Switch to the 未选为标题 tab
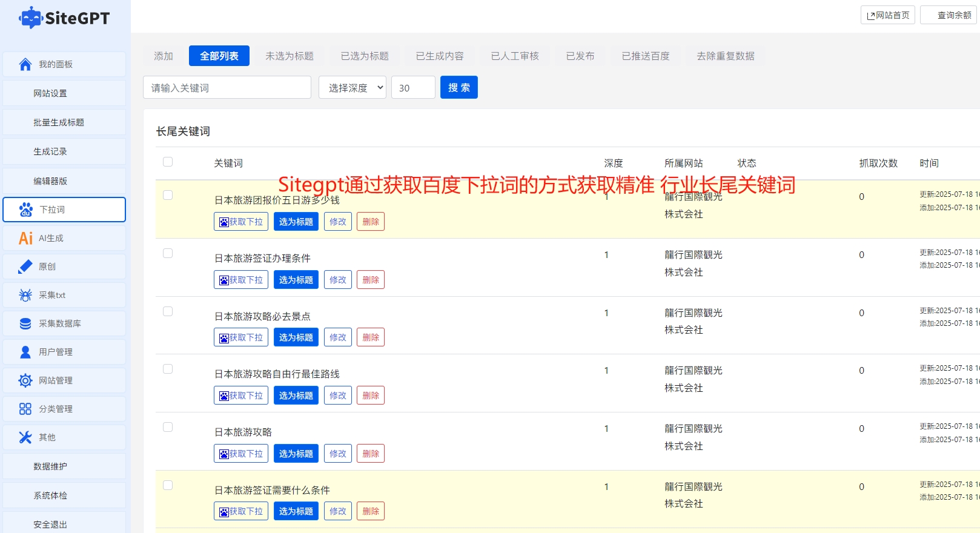 pyautogui.click(x=290, y=56)
